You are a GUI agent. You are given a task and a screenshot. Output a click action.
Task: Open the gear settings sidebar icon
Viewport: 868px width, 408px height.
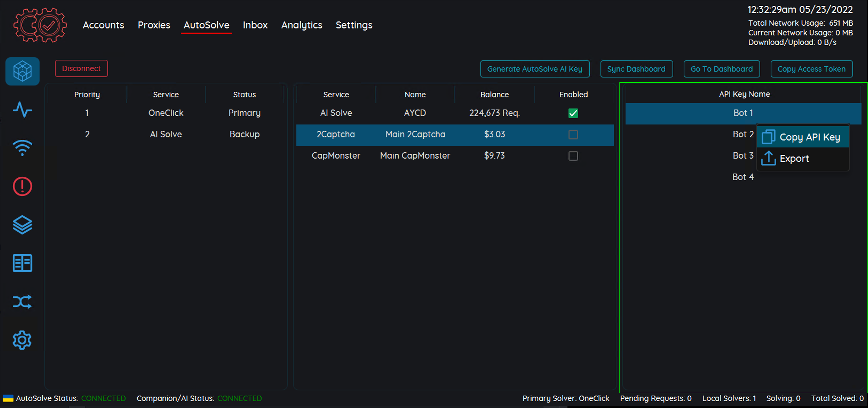[x=22, y=340]
